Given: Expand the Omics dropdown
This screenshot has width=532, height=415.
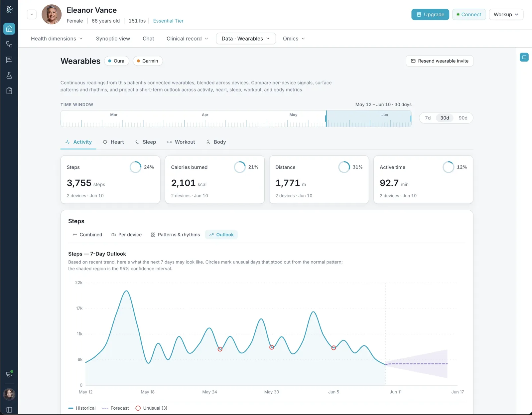Looking at the screenshot, I should coord(294,39).
